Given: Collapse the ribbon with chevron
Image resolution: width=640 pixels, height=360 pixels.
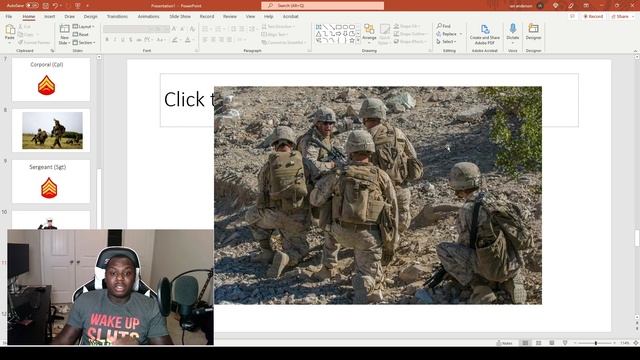Looking at the screenshot, I should point(635,51).
